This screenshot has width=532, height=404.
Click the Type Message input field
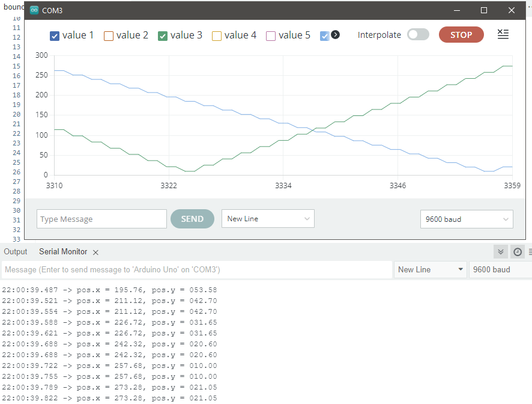101,219
